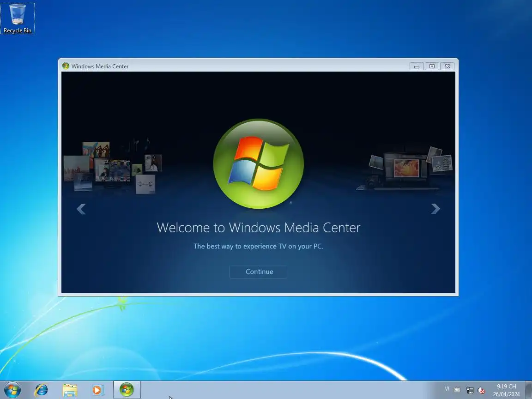
Task: Click the muted volume speaker icon
Action: (481, 391)
